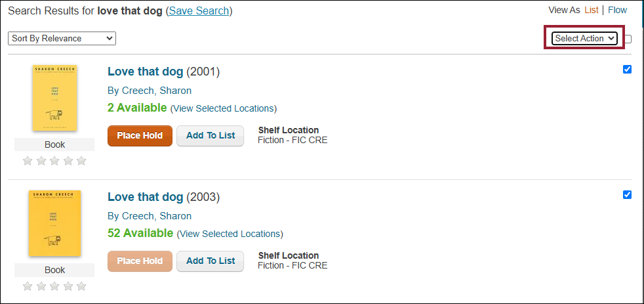Screen dimensions: 644x304
Task: Add the 2003 edition to list
Action: 211,261
